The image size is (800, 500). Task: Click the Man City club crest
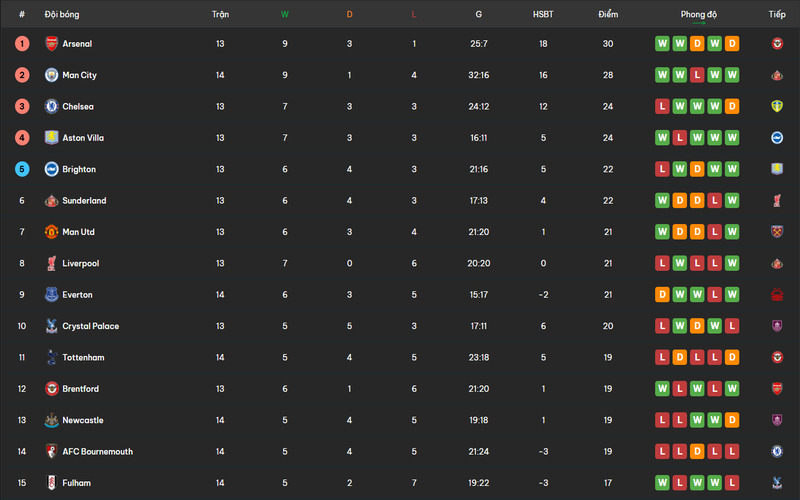51,75
